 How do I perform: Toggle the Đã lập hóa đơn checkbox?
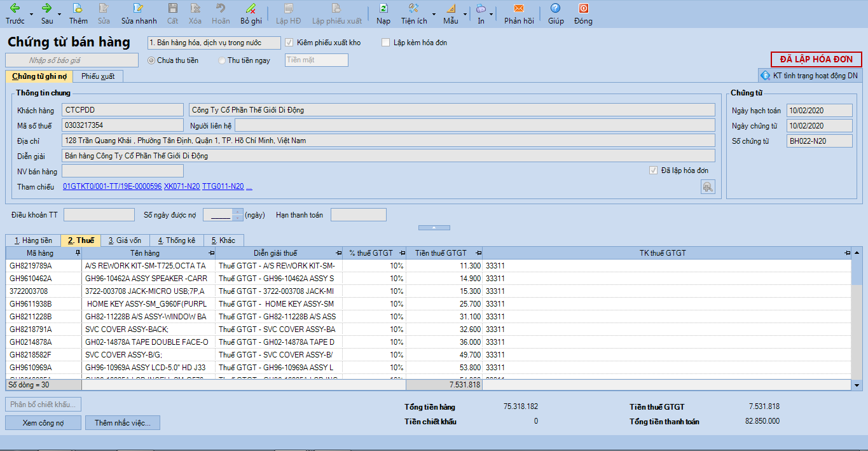(653, 170)
